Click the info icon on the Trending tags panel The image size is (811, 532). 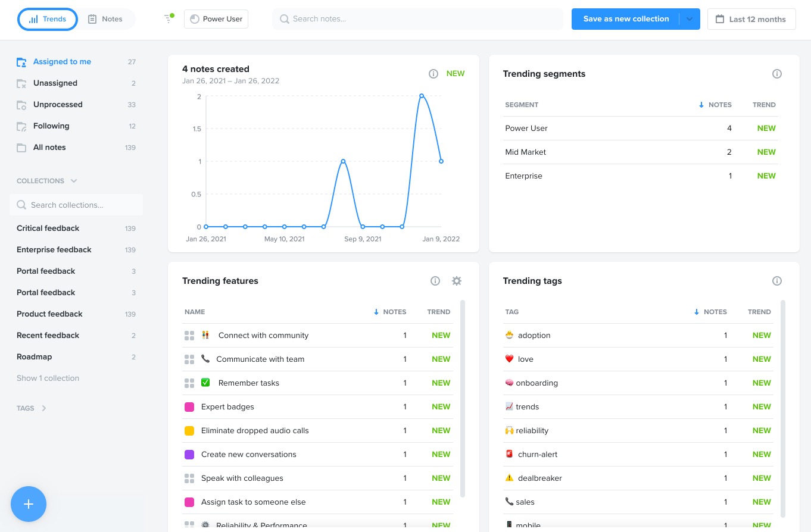[x=777, y=280]
